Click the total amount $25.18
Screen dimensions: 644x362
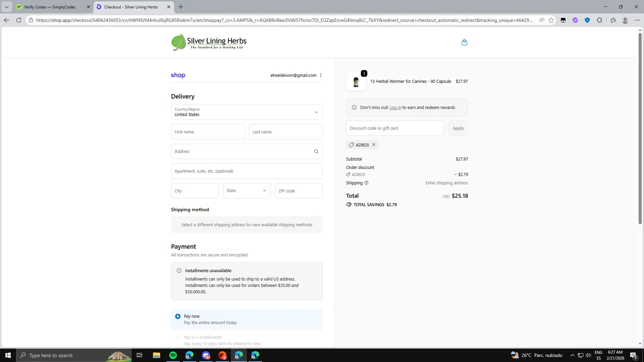pyautogui.click(x=460, y=196)
